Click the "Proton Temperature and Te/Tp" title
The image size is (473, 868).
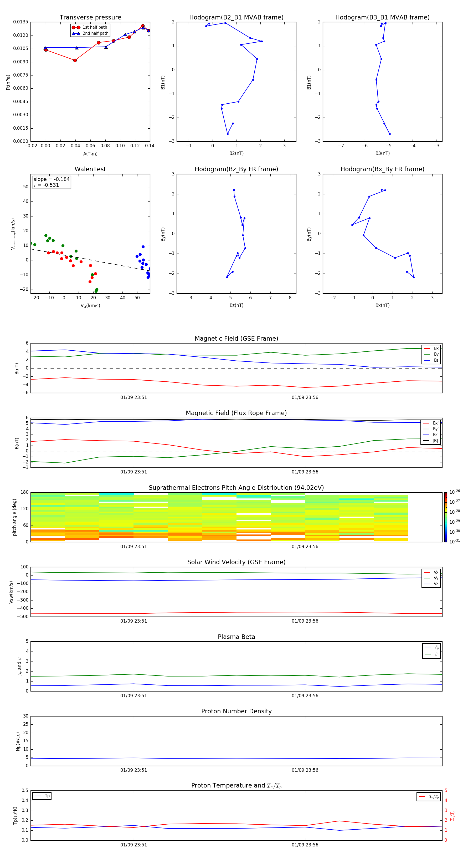[236, 786]
